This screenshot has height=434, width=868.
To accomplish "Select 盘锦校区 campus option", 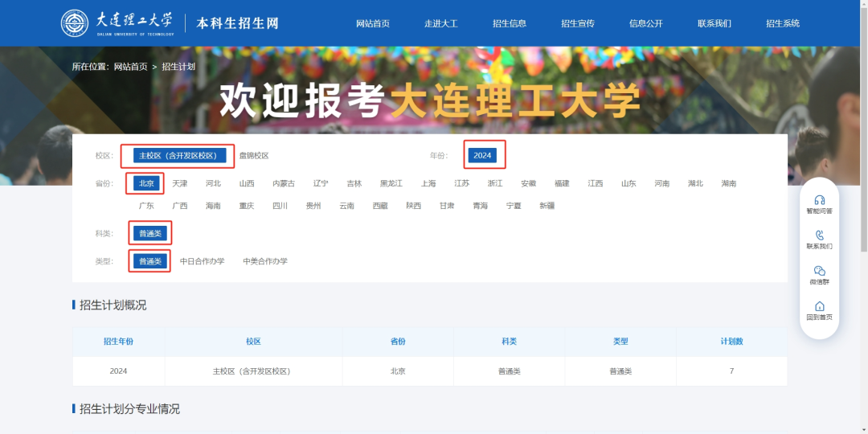I will tap(254, 156).
